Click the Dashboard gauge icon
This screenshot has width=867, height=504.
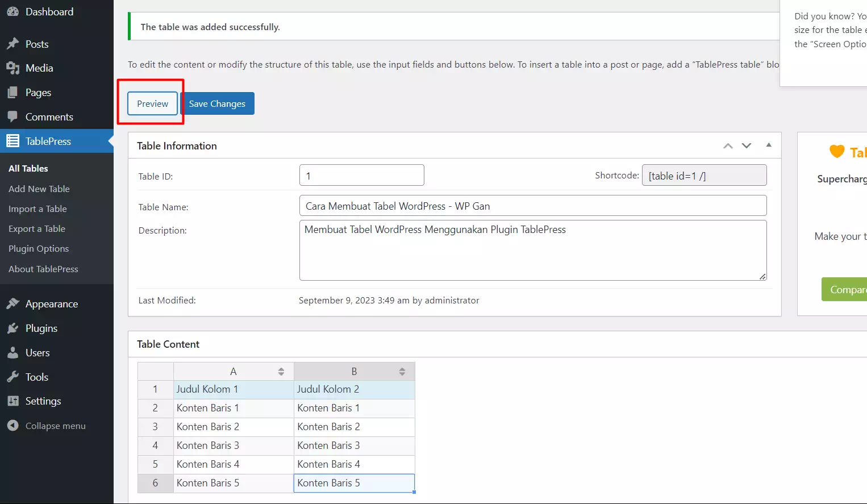[x=12, y=11]
